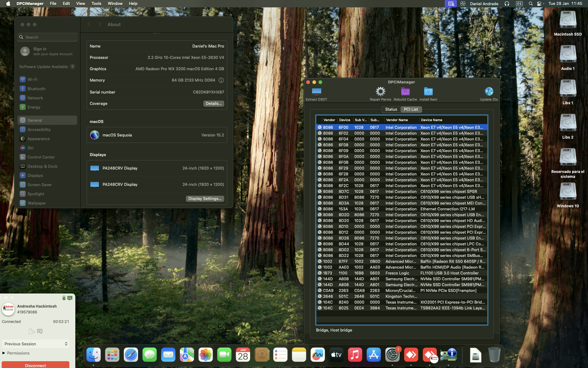The image size is (588, 368).
Task: Select the Baffin Radeon RX 550 row
Action: point(402,262)
